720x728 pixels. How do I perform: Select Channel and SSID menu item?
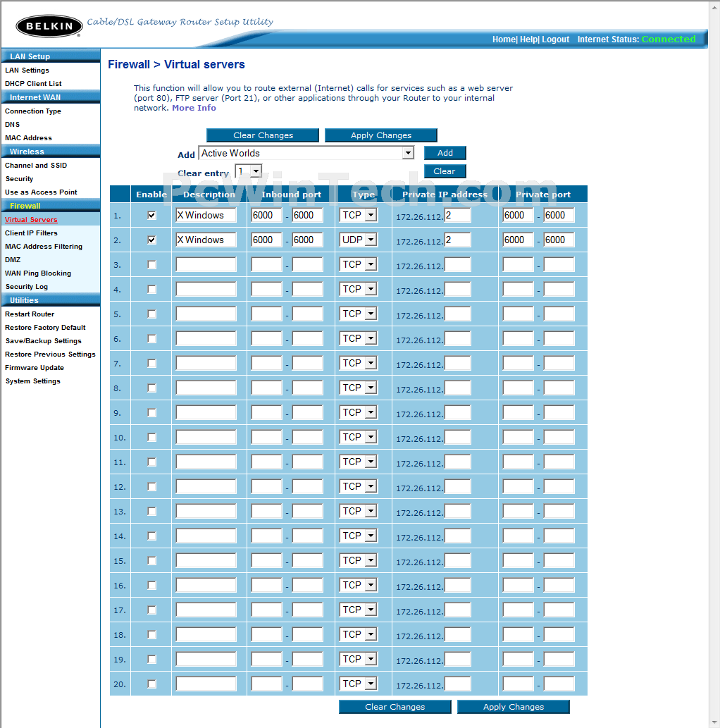[x=36, y=166]
